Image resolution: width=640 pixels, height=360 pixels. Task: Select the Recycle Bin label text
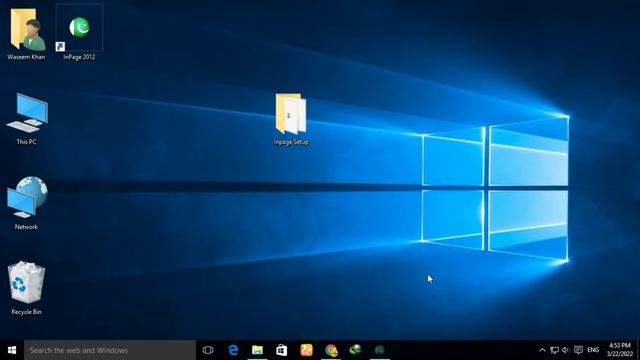26,312
